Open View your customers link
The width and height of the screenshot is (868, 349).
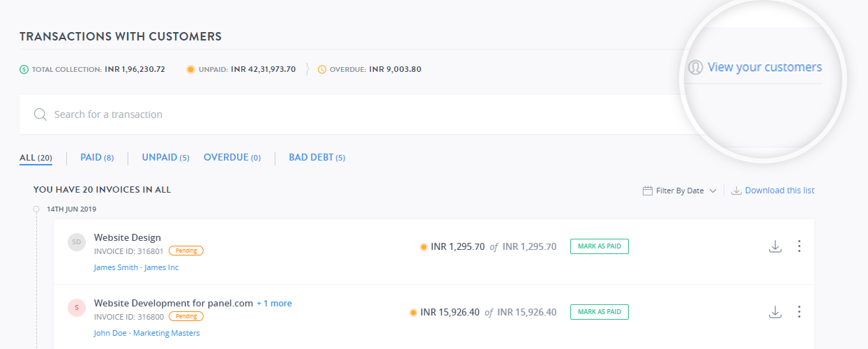pyautogui.click(x=764, y=68)
